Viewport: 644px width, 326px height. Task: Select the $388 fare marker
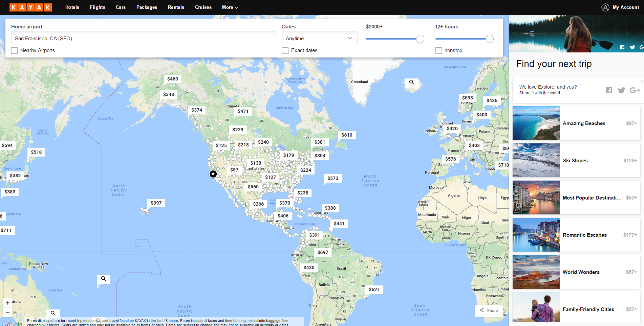pos(330,208)
